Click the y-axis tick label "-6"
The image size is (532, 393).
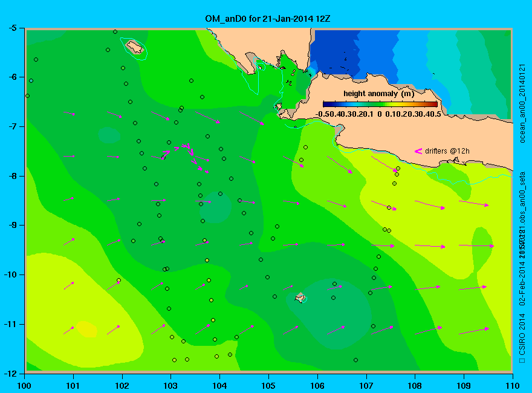point(12,77)
